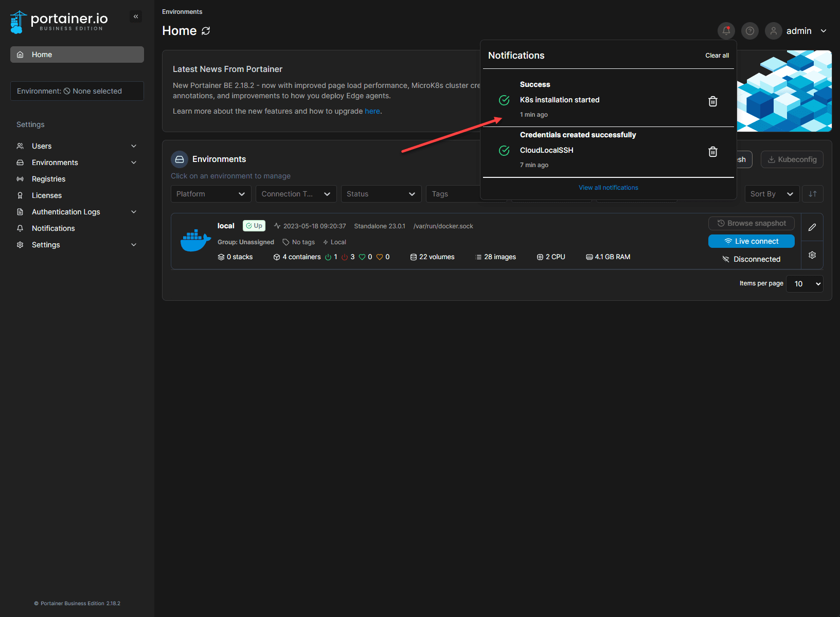The image size is (840, 617).
Task: Open the Status filter dropdown
Action: (x=381, y=194)
